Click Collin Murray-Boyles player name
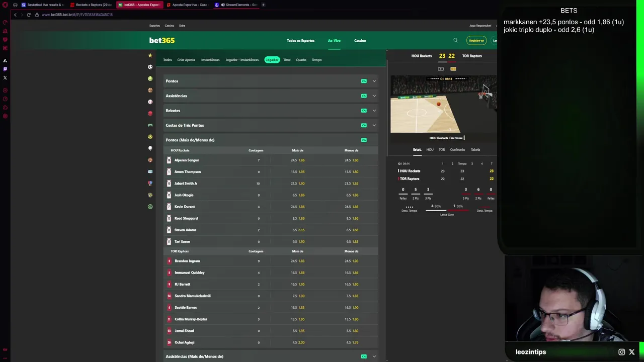The height and width of the screenshot is (362, 644). [191, 319]
